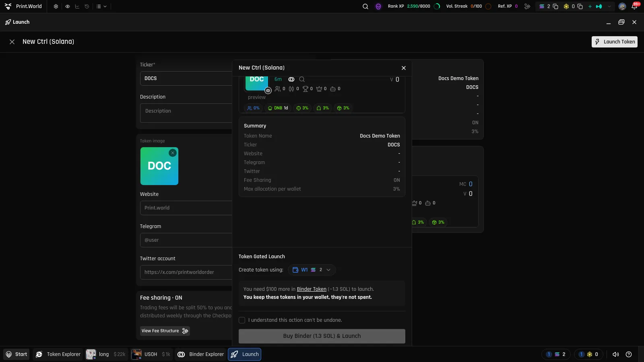This screenshot has width=644, height=362.
Task: Click the 'Docs Demo Token' value in Summary
Action: [380, 136]
